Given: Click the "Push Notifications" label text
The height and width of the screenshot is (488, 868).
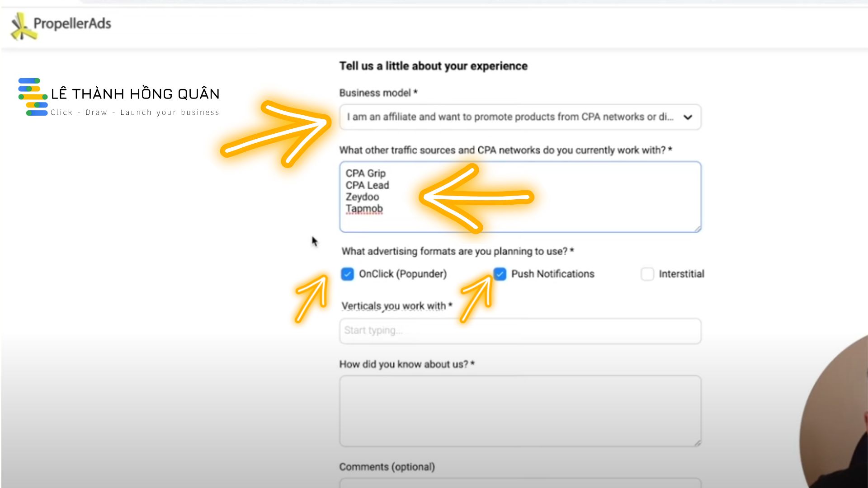Looking at the screenshot, I should 552,274.
